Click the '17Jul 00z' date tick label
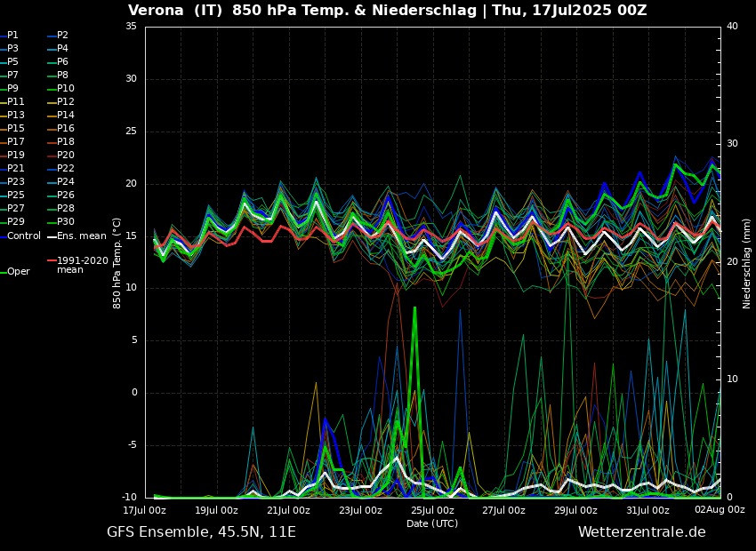 coord(145,510)
